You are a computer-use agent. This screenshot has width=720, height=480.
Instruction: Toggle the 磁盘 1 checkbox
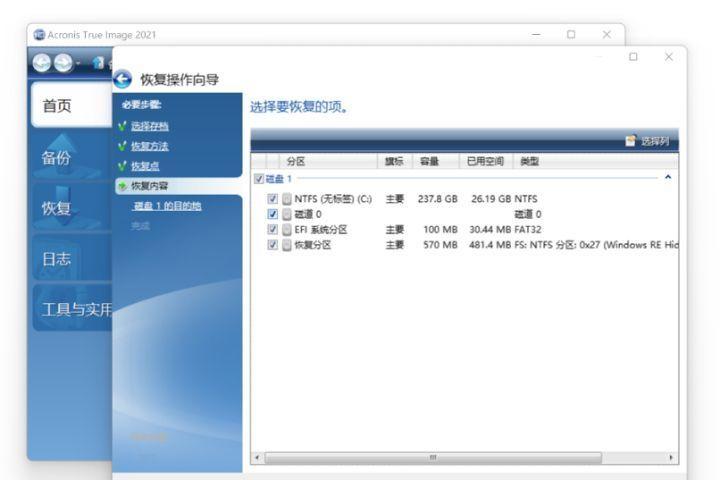pos(259,179)
